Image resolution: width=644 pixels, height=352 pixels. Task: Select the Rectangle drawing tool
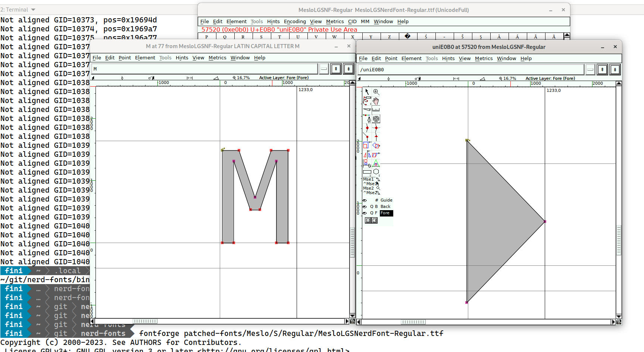367,171
